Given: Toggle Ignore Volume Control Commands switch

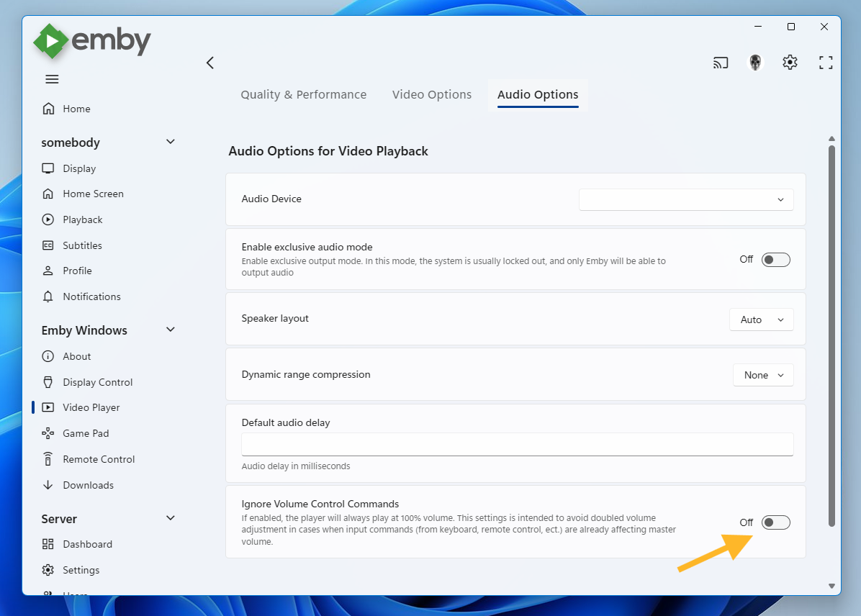Looking at the screenshot, I should (x=776, y=522).
